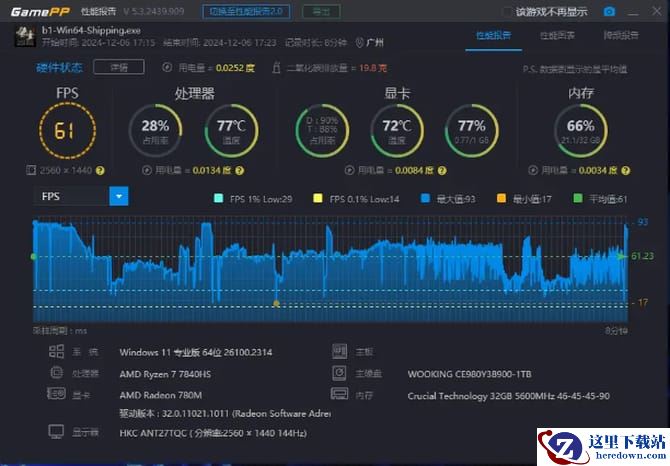Click the graphics D:90% usage gauge
Viewport: 670px width, 466px height.
[x=322, y=130]
